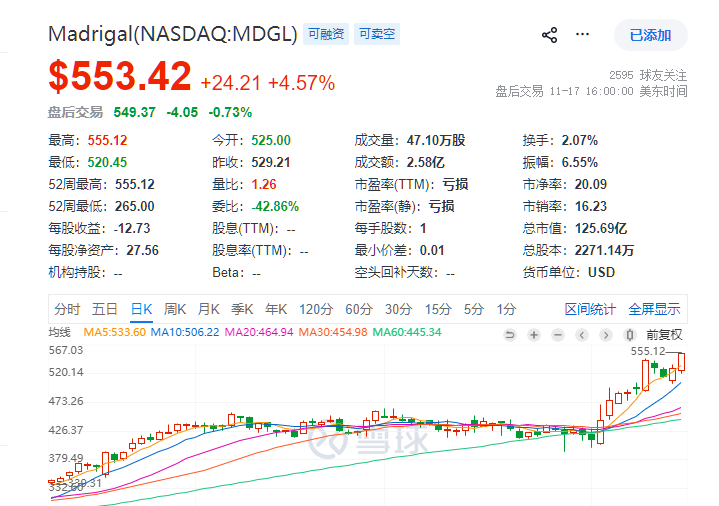
Task: Open the more options ellipsis menu
Action: [582, 34]
